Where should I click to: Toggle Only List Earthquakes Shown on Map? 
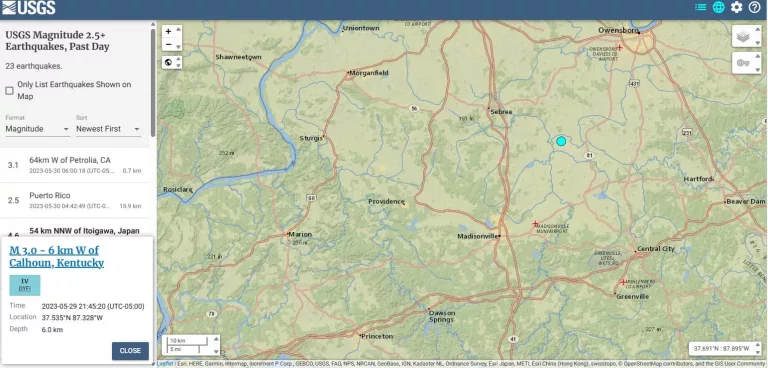tap(9, 91)
